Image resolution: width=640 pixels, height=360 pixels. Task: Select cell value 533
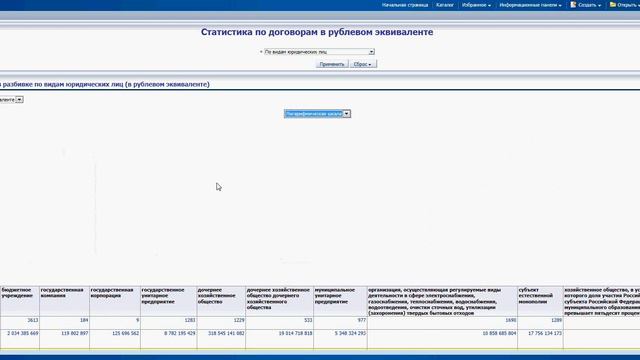308,320
